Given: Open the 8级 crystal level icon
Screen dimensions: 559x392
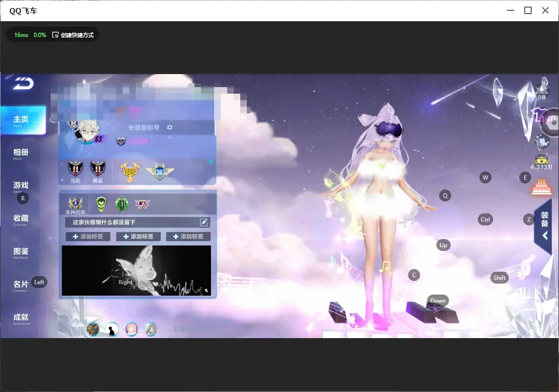Looking at the screenshot, I should [x=542, y=91].
